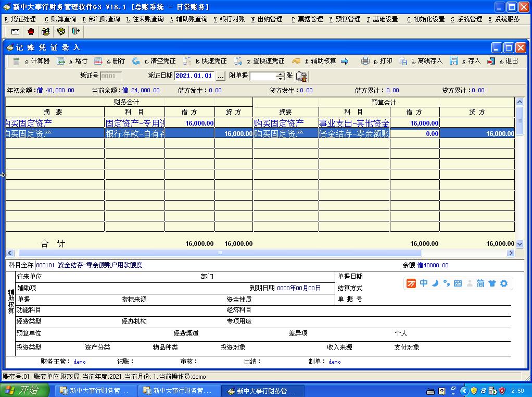Click the horizontal scrollbar thumb of voucher grid

coord(220,253)
